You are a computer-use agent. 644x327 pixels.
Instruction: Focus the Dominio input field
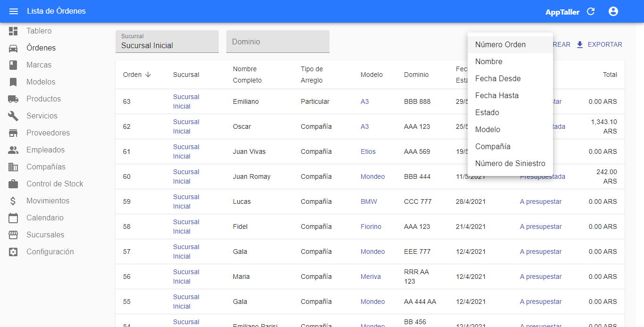tap(278, 42)
